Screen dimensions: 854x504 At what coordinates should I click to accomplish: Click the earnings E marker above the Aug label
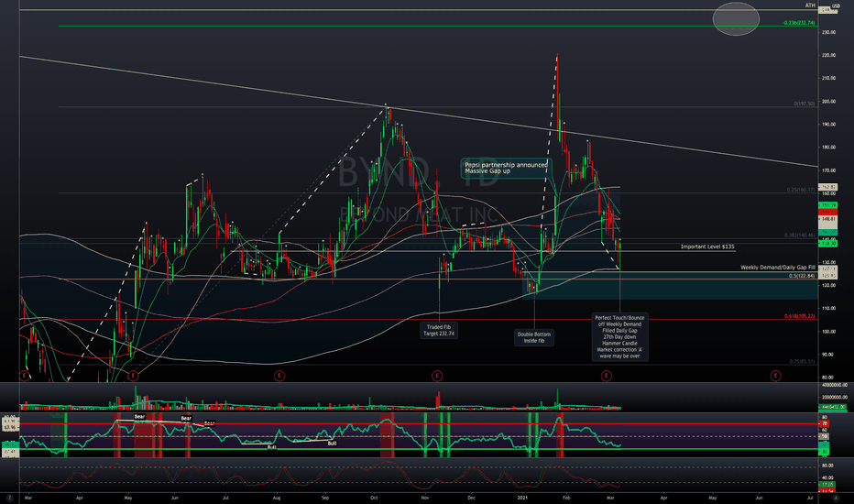coord(279,376)
